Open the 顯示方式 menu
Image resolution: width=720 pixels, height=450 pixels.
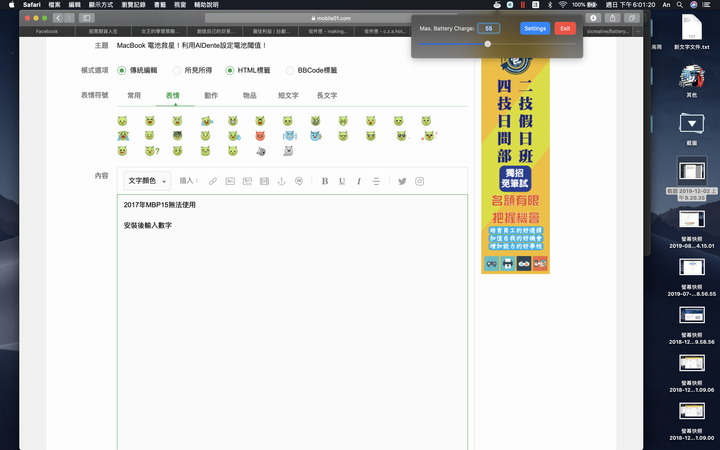101,5
